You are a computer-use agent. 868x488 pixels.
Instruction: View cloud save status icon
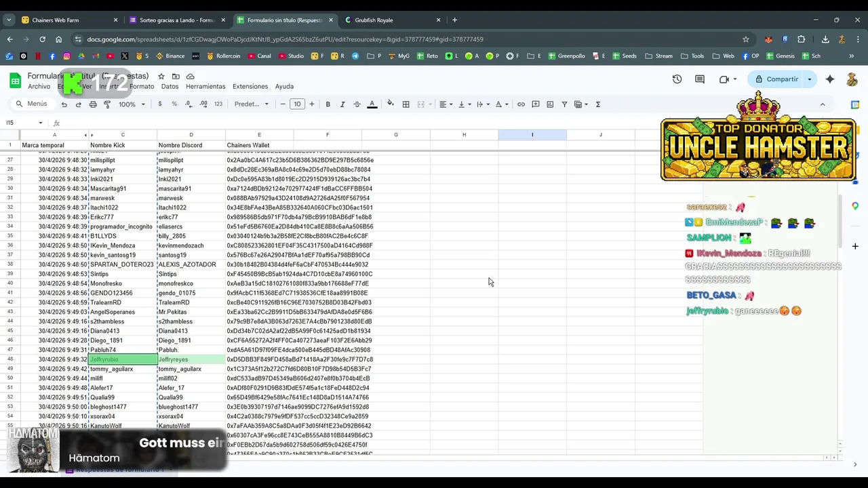point(190,77)
